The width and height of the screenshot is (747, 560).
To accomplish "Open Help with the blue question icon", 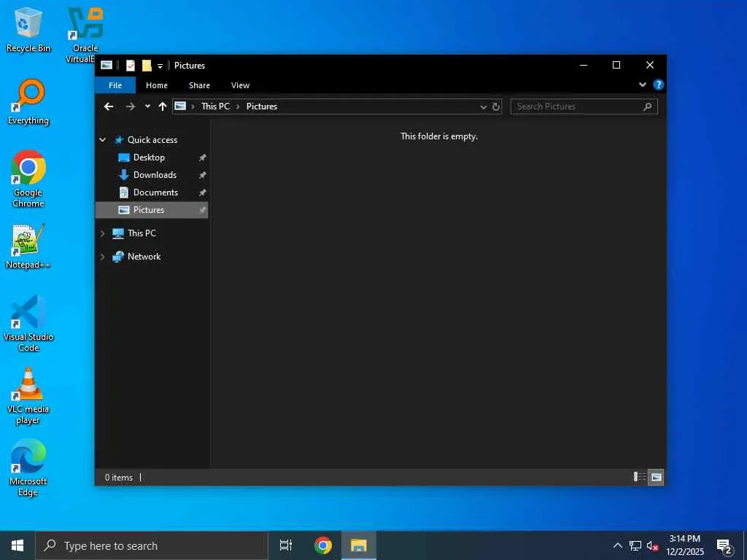I will click(659, 85).
